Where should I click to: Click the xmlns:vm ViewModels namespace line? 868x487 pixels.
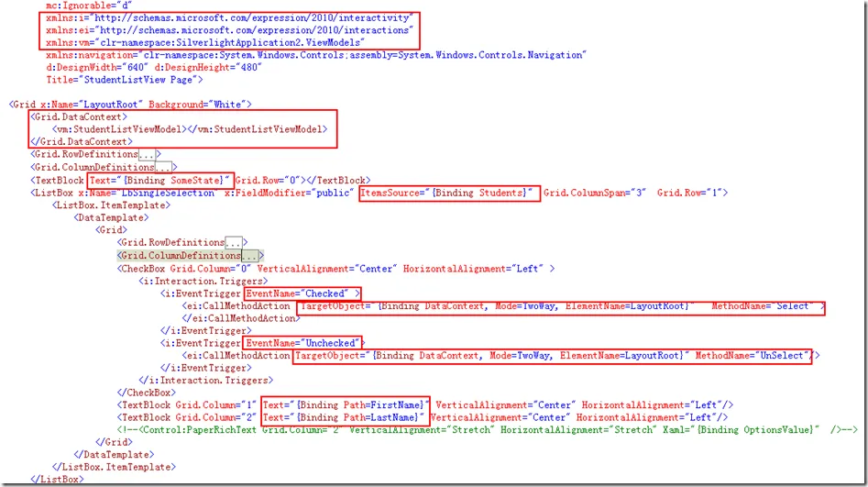204,43
